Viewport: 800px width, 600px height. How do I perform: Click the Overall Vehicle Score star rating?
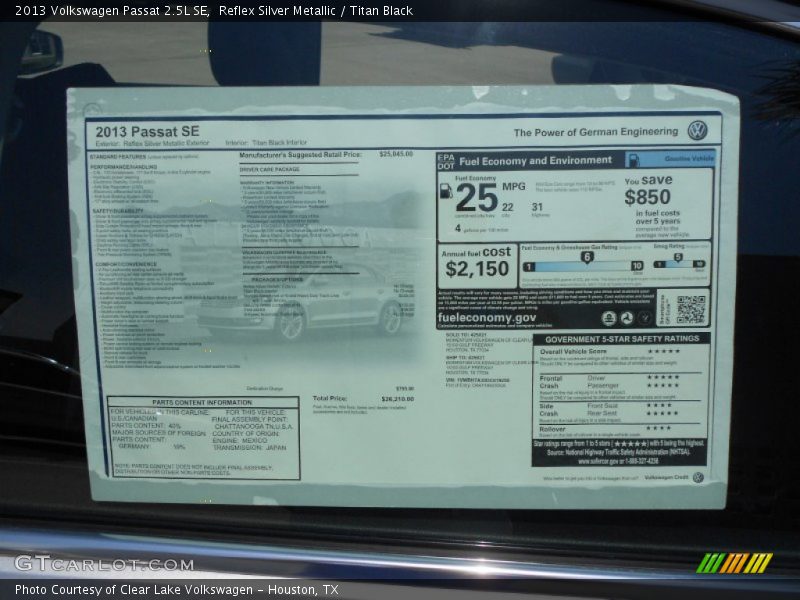[663, 351]
